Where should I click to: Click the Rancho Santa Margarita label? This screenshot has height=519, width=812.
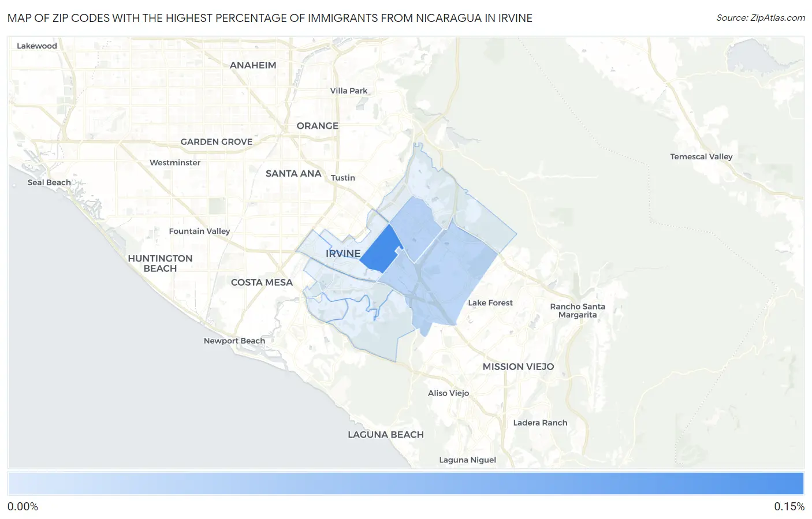(x=577, y=311)
